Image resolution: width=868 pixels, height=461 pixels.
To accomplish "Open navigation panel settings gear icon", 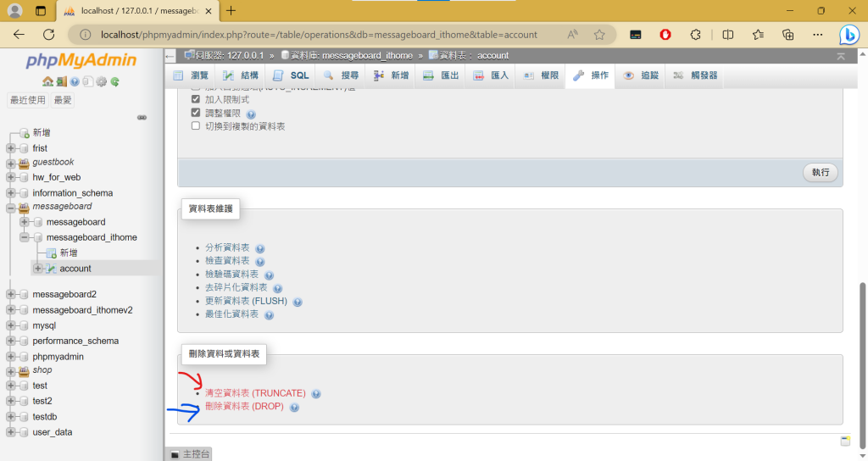I will [102, 82].
